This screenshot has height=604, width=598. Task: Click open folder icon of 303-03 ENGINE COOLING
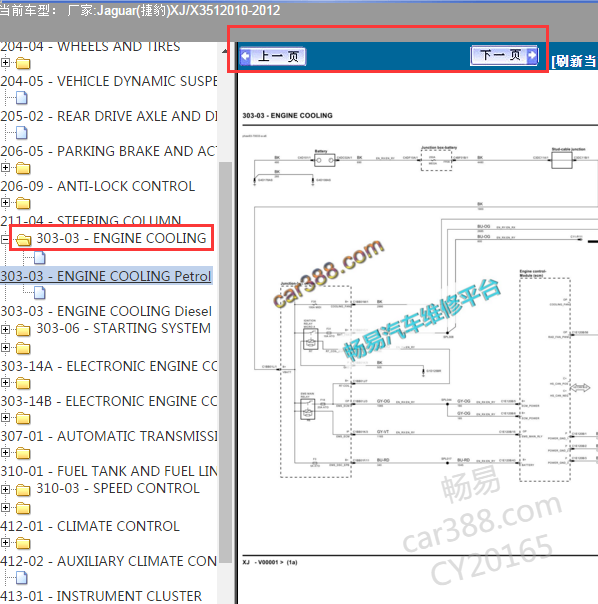pyautogui.click(x=24, y=240)
